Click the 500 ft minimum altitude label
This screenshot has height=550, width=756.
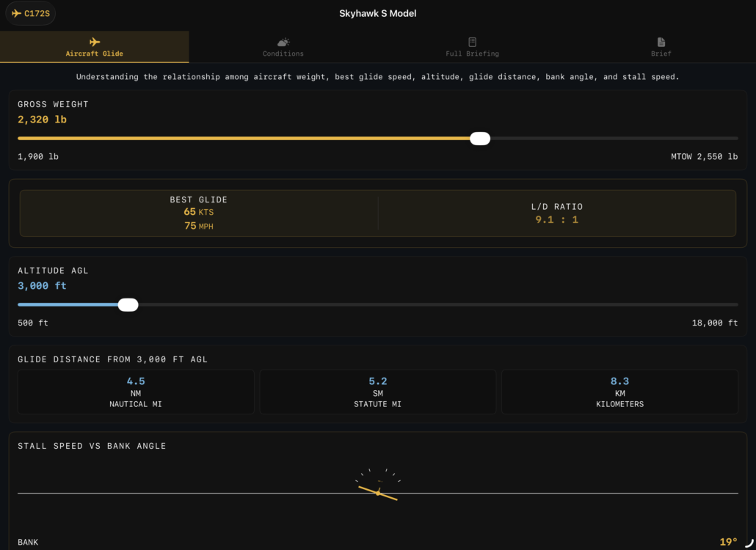click(33, 323)
